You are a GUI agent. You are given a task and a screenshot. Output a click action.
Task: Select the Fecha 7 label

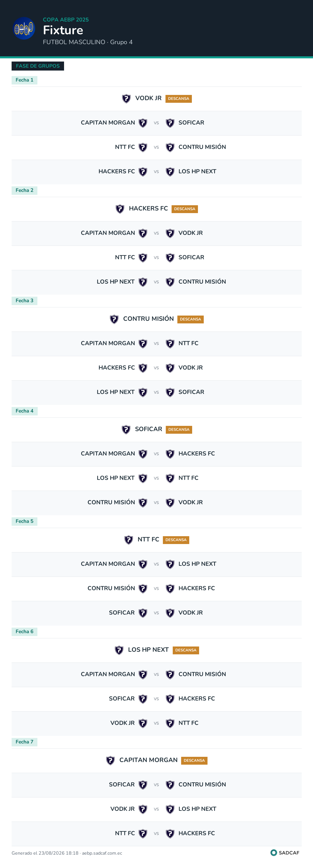24,742
